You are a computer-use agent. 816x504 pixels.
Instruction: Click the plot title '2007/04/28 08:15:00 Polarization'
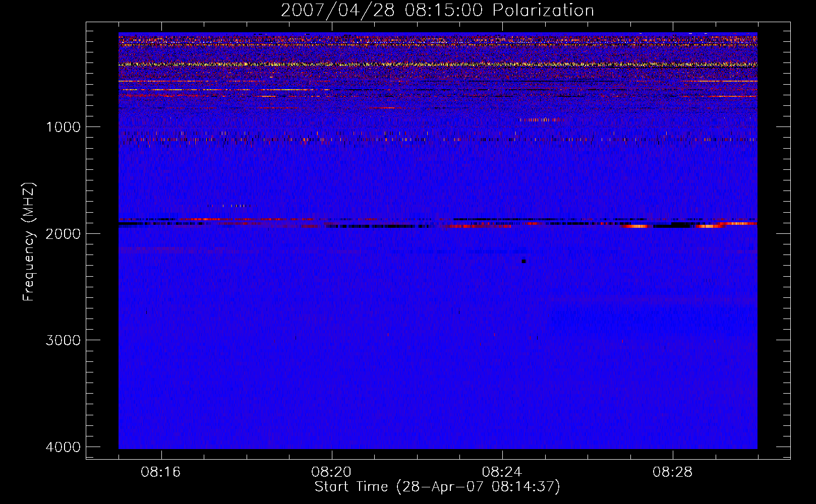pos(437,10)
